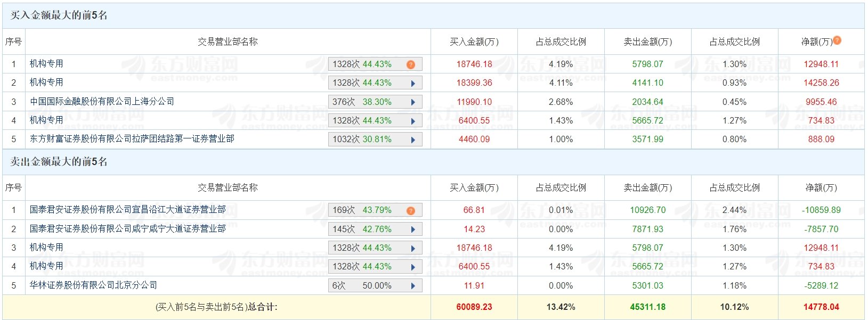Expand arrow in 东方财富证券拉萨团结路 row
The width and height of the screenshot is (868, 320).
(x=413, y=140)
